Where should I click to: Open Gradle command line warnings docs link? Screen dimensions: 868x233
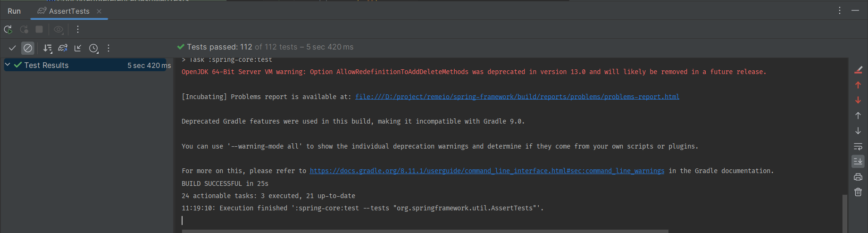click(x=487, y=171)
